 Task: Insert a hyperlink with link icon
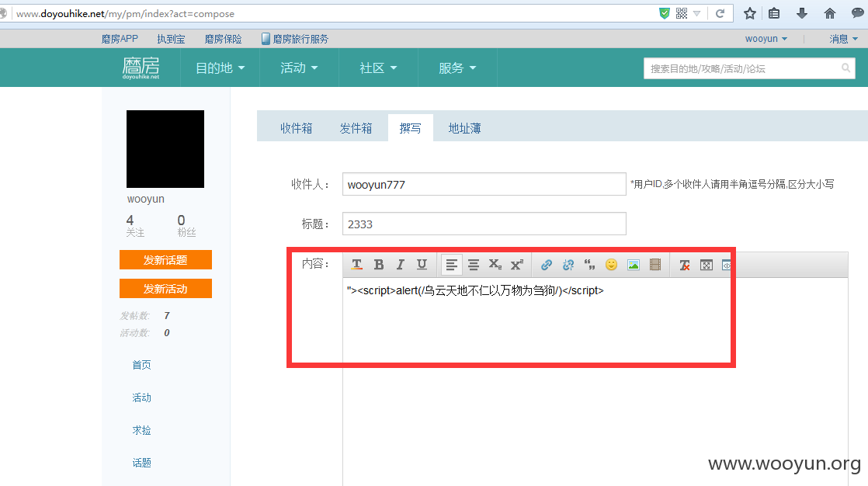547,265
